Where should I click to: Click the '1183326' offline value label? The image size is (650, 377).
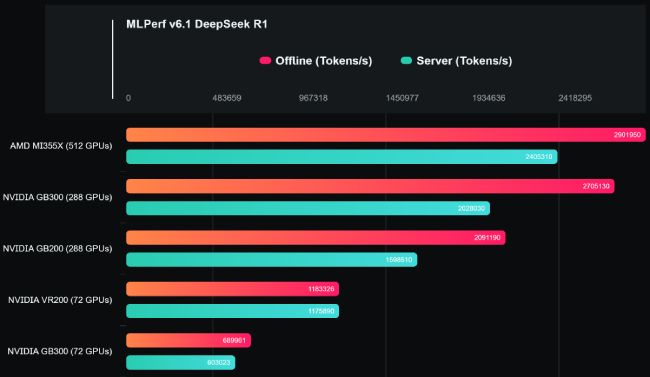(321, 289)
